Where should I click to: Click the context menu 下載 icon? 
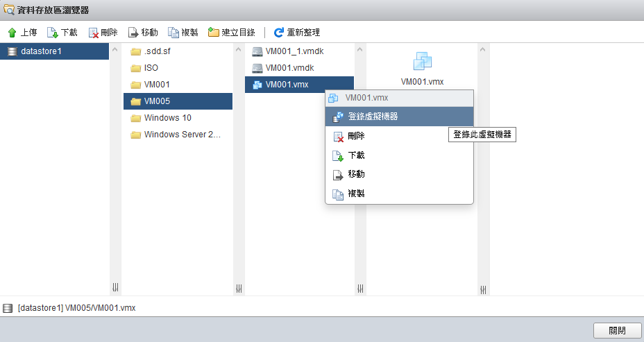(x=337, y=156)
